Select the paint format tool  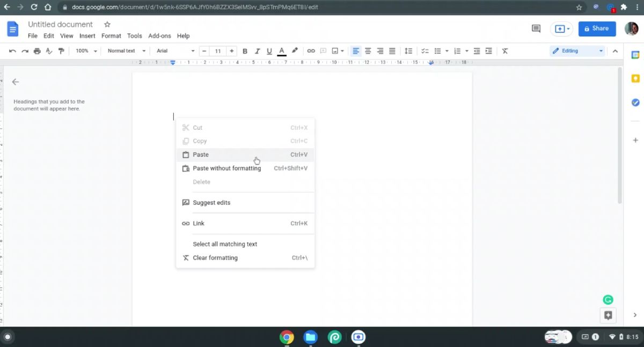61,50
